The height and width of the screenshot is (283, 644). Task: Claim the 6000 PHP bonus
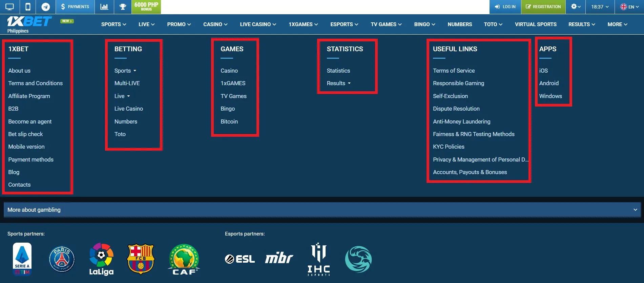146,7
